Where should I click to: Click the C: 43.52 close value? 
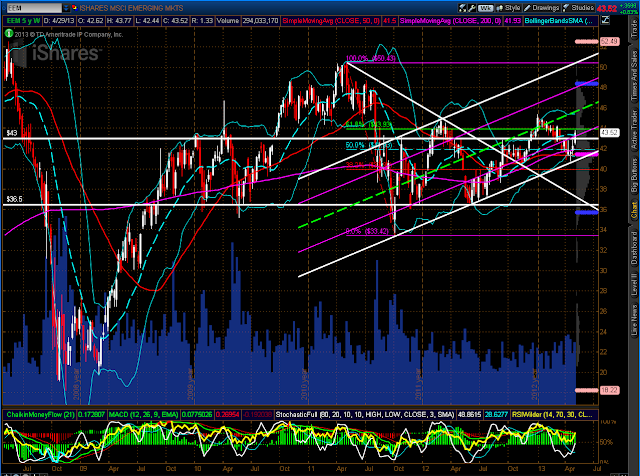click(175, 20)
